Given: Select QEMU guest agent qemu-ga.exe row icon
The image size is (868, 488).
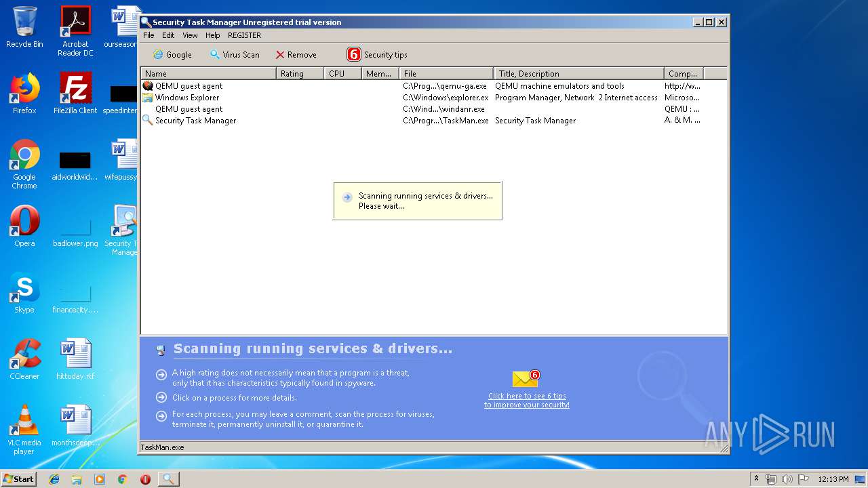Looking at the screenshot, I should click(x=148, y=86).
